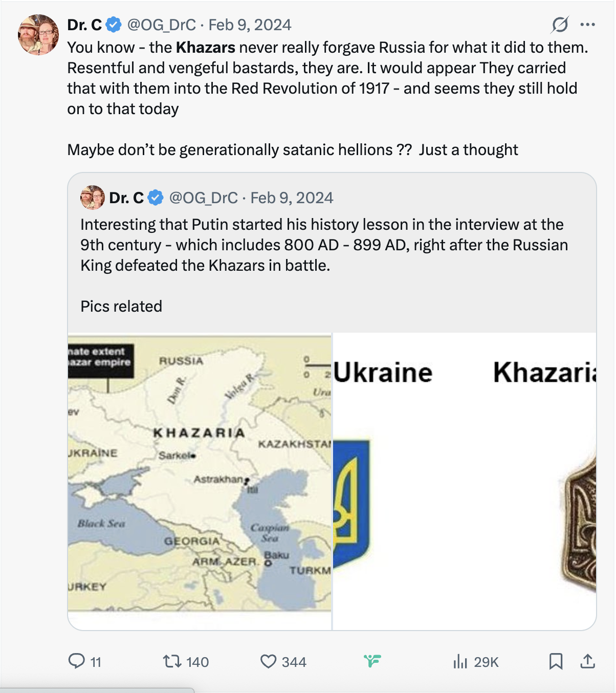Open Dr. C's large profile avatar

[x=38, y=35]
